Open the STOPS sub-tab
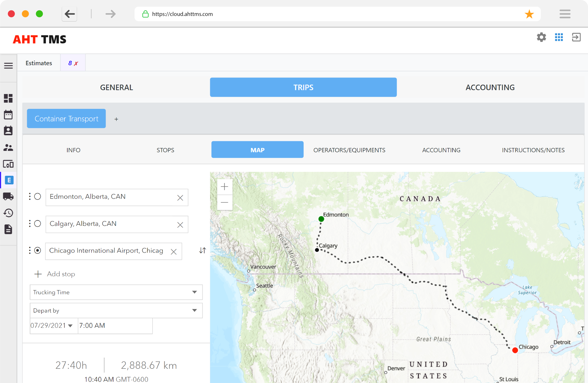Image resolution: width=588 pixels, height=383 pixels. [x=165, y=150]
